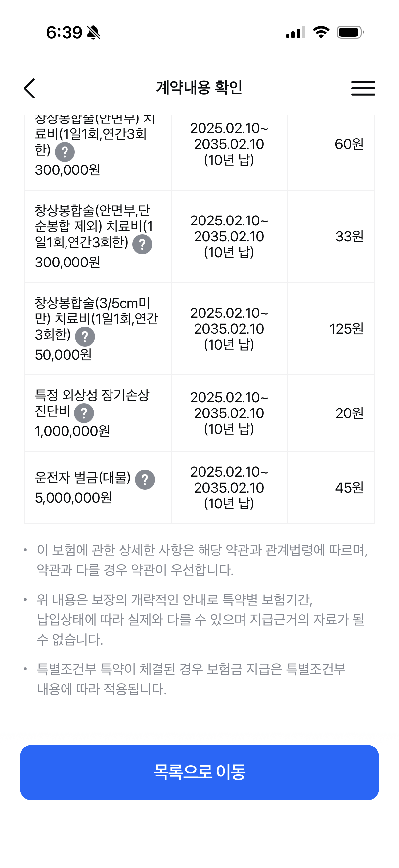This screenshot has height=868, width=399.
Task: Go back using the header arrow
Action: point(30,88)
